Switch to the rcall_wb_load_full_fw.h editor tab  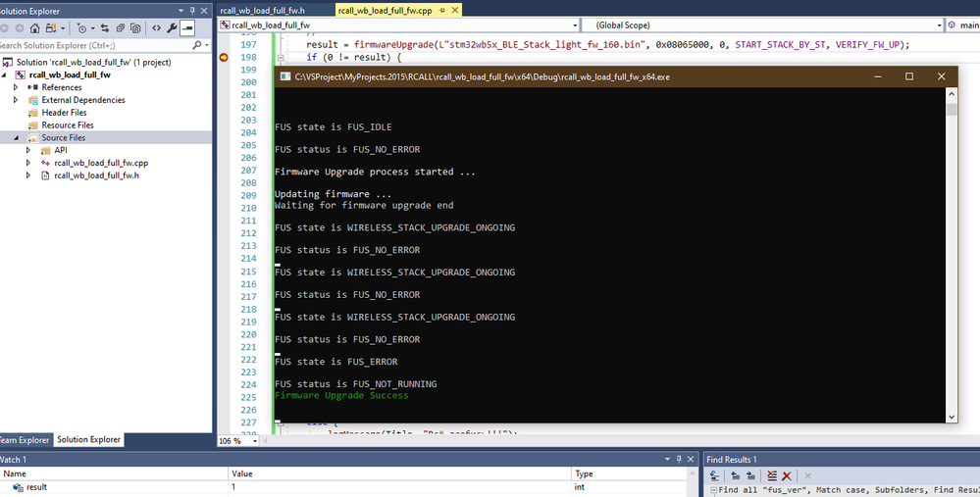click(x=263, y=11)
